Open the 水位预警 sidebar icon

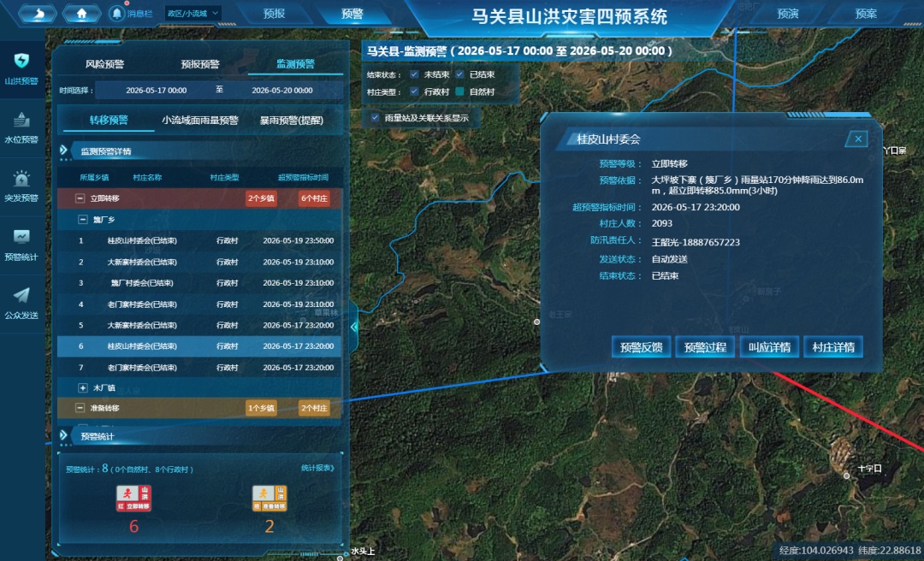tap(21, 120)
